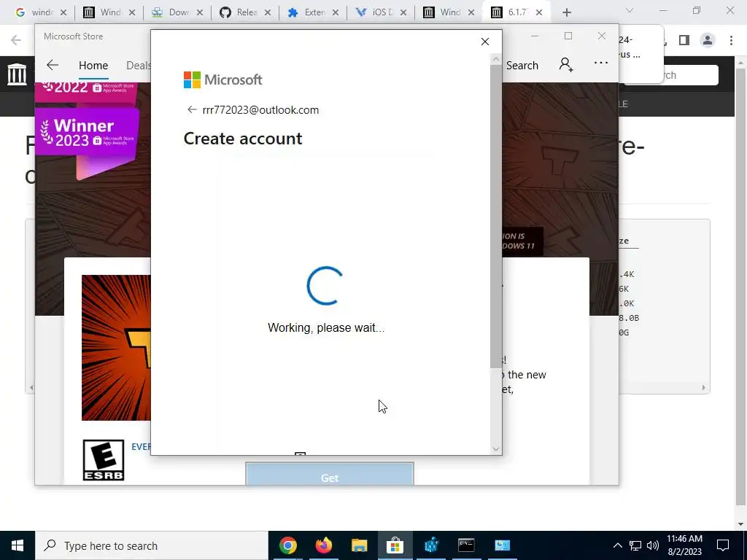Open a new Chrome tab
747x560 pixels.
point(566,13)
